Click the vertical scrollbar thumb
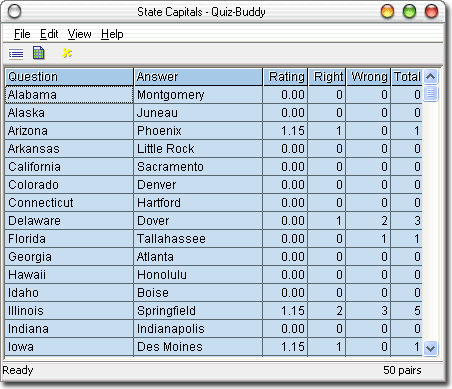 coord(431,93)
